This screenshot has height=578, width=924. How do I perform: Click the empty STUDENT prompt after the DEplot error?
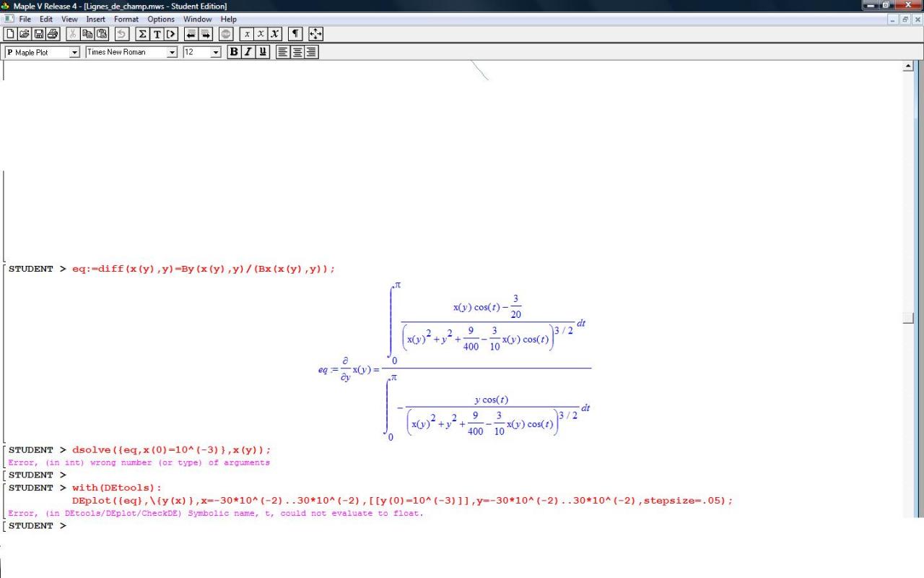(38, 526)
